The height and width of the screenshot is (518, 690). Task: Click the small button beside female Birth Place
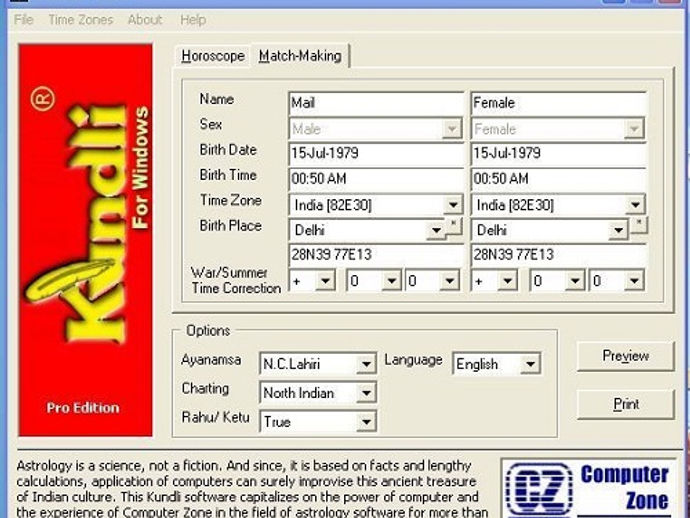click(639, 225)
